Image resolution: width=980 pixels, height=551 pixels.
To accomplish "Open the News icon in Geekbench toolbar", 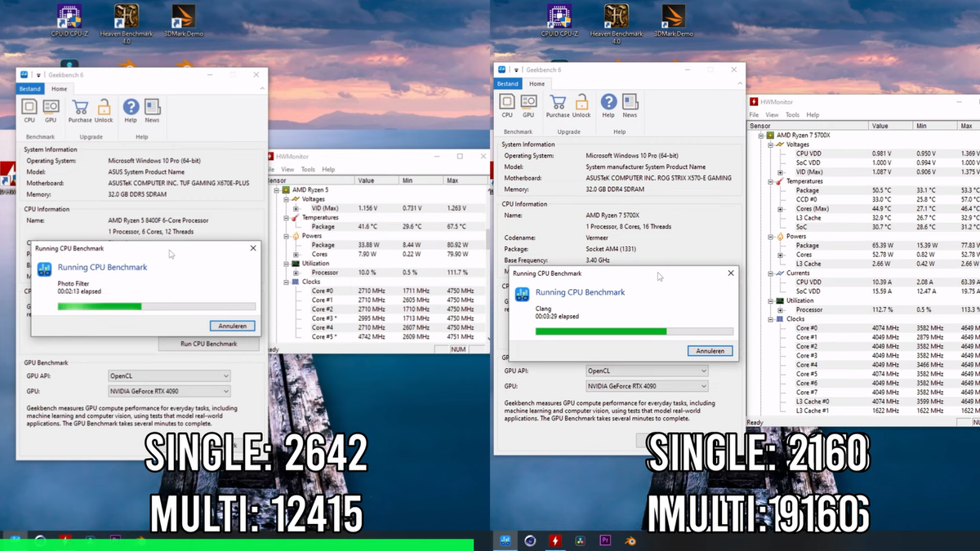I will tap(153, 106).
